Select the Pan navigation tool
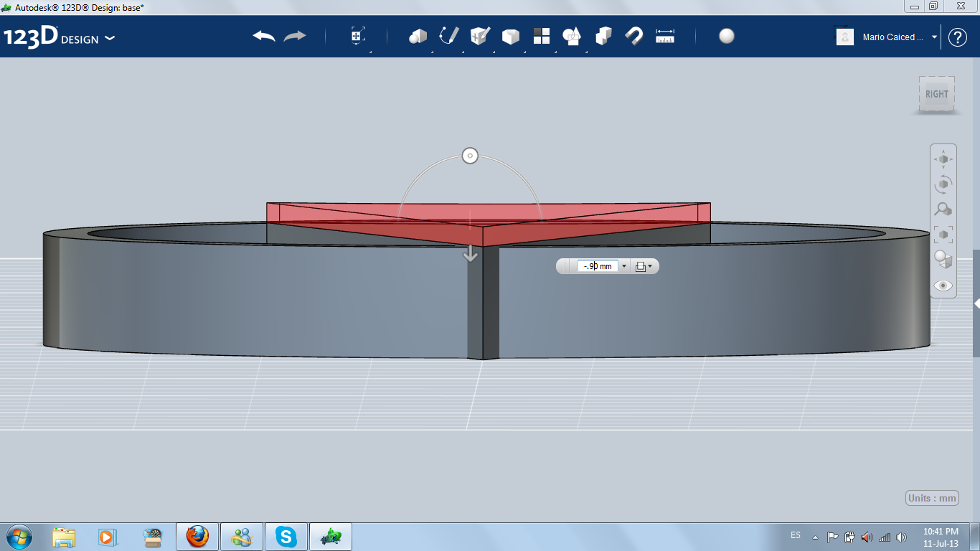The width and height of the screenshot is (980, 551). tap(943, 159)
